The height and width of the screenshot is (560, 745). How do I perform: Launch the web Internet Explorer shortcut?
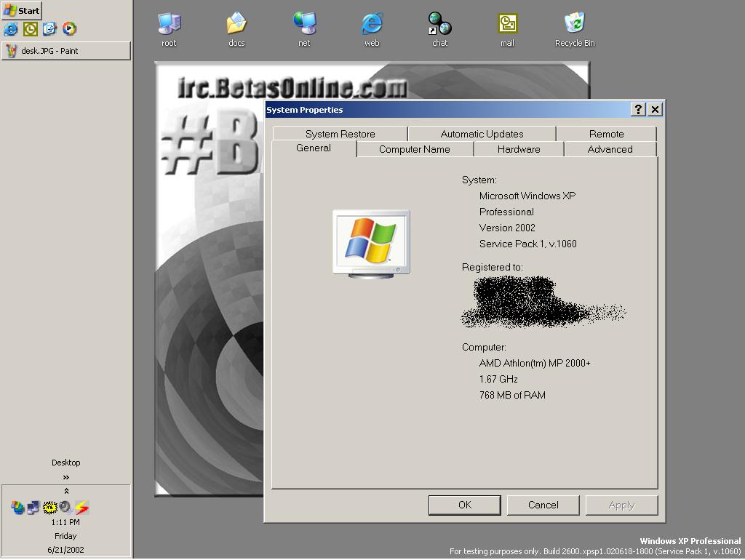coord(372,25)
